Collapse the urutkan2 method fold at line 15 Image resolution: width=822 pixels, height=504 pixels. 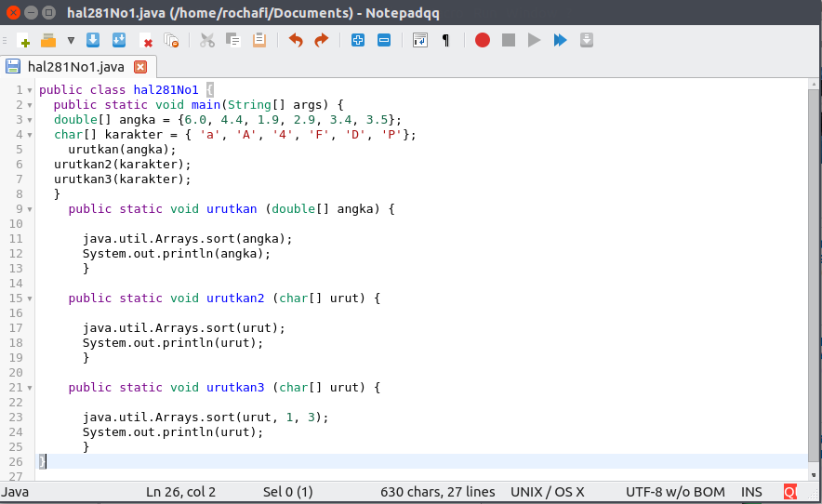pyautogui.click(x=30, y=298)
